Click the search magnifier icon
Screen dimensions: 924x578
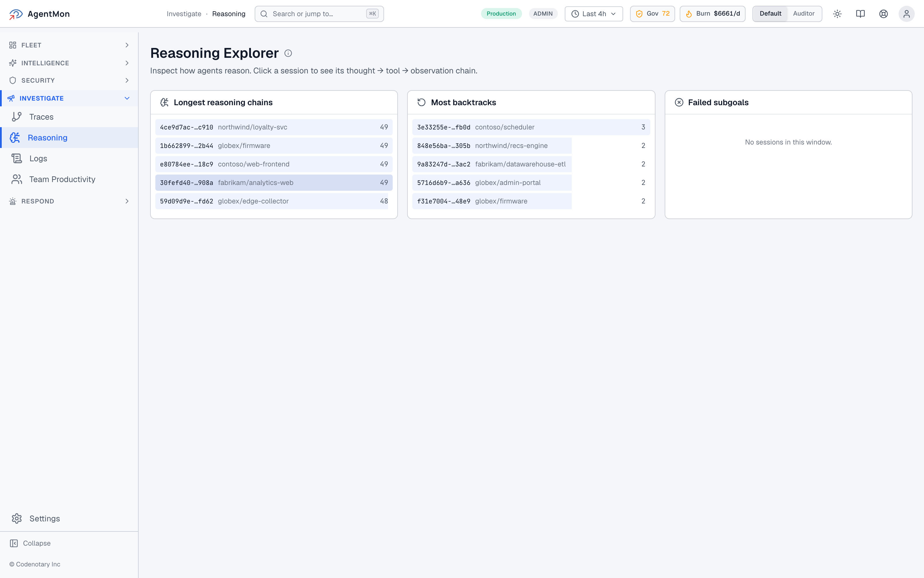pyautogui.click(x=264, y=14)
